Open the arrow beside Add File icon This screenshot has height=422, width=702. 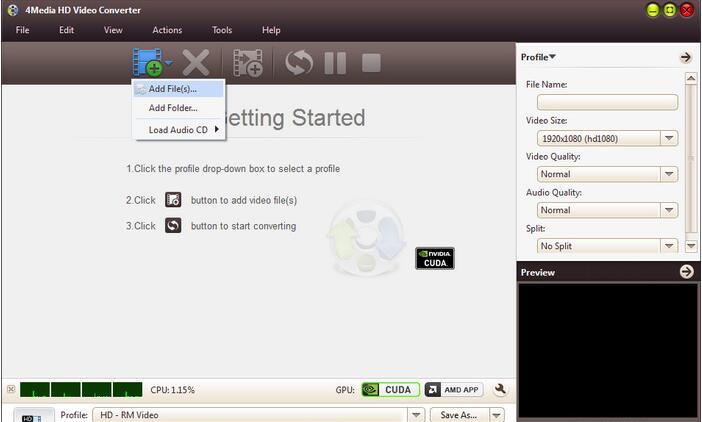pos(169,63)
